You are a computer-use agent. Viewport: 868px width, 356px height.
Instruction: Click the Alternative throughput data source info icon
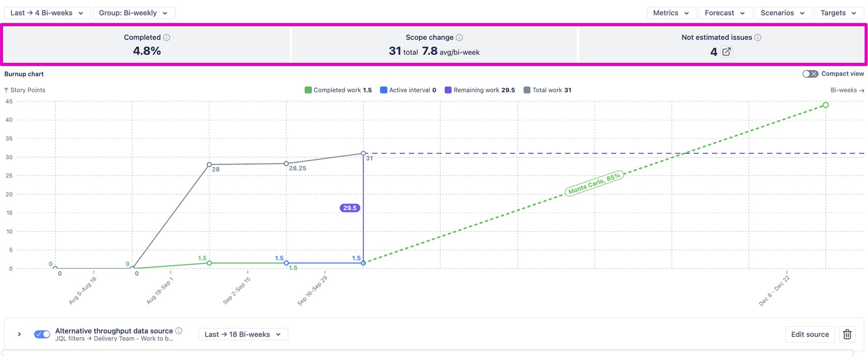pyautogui.click(x=179, y=331)
